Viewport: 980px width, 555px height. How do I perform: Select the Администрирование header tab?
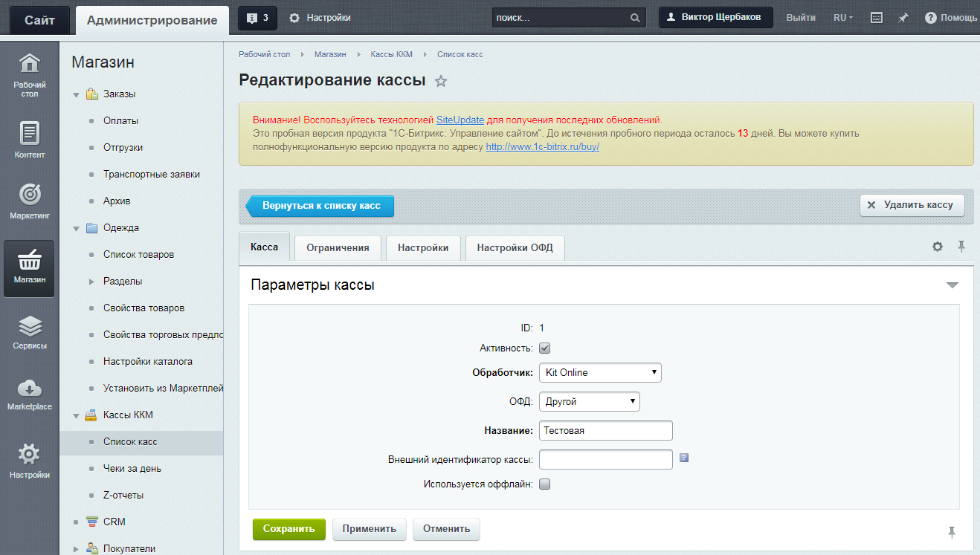tap(152, 20)
